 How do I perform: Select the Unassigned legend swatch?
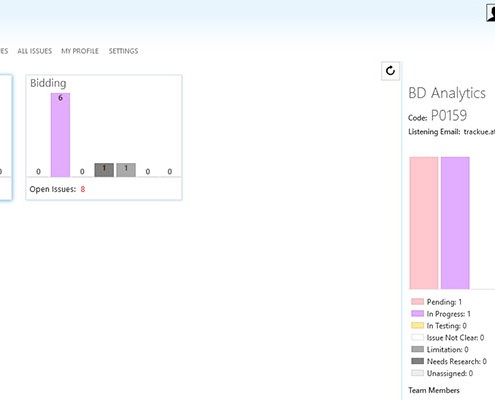[417, 373]
